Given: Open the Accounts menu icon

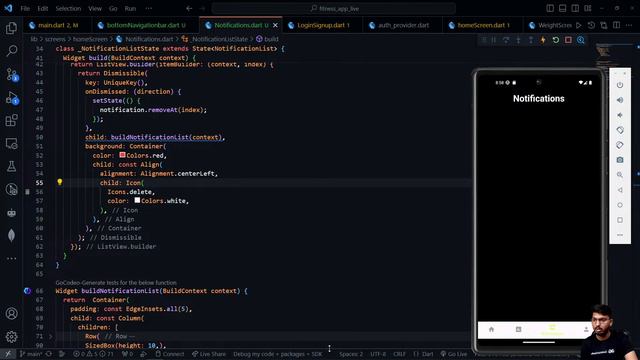Looking at the screenshot, I should (11, 313).
